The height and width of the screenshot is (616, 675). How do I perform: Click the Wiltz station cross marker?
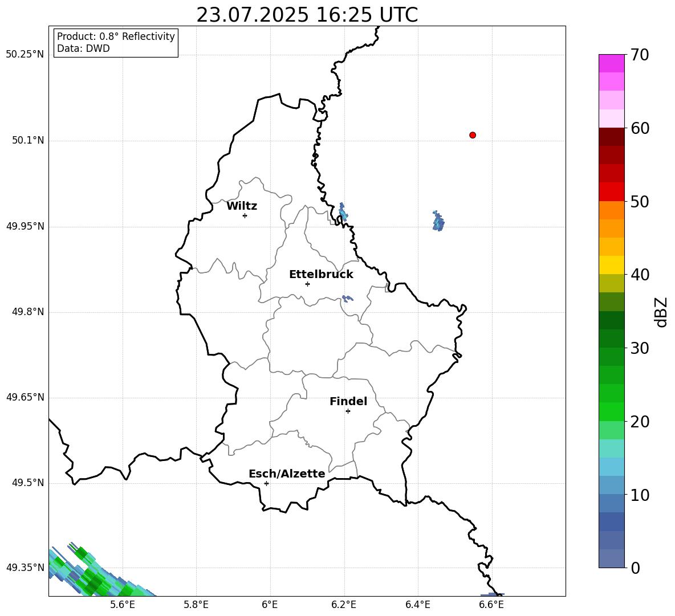(245, 215)
